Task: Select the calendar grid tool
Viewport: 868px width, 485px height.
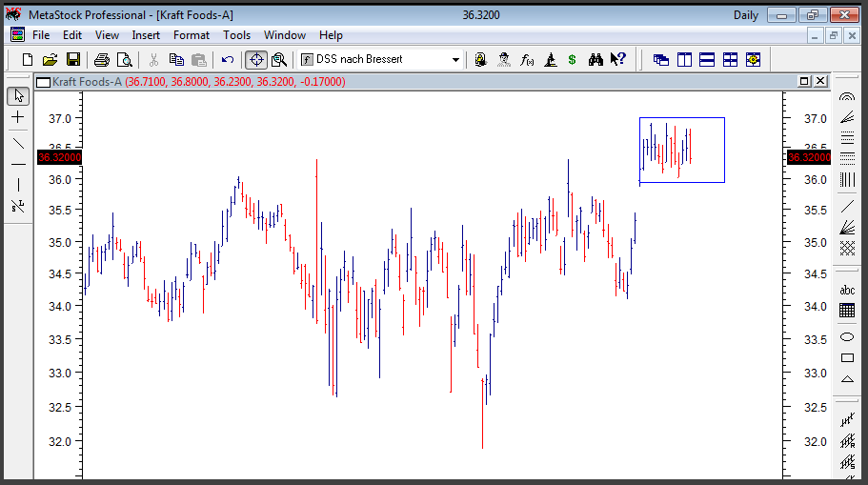Action: (x=847, y=310)
